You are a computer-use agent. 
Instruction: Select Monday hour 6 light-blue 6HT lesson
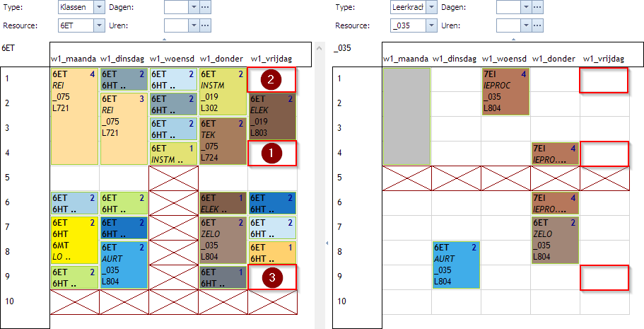coord(74,203)
